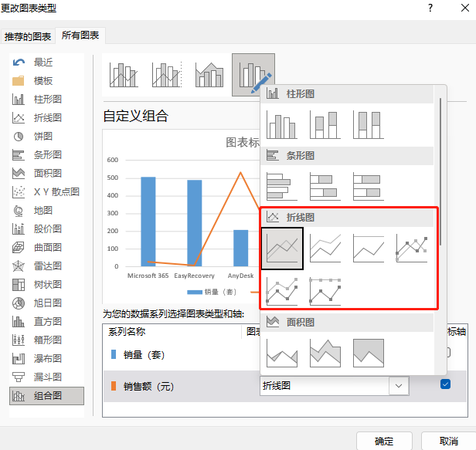Click the 面积图 header in dropdown list
Viewport: 476px width, 450px height.
pyautogui.click(x=347, y=322)
